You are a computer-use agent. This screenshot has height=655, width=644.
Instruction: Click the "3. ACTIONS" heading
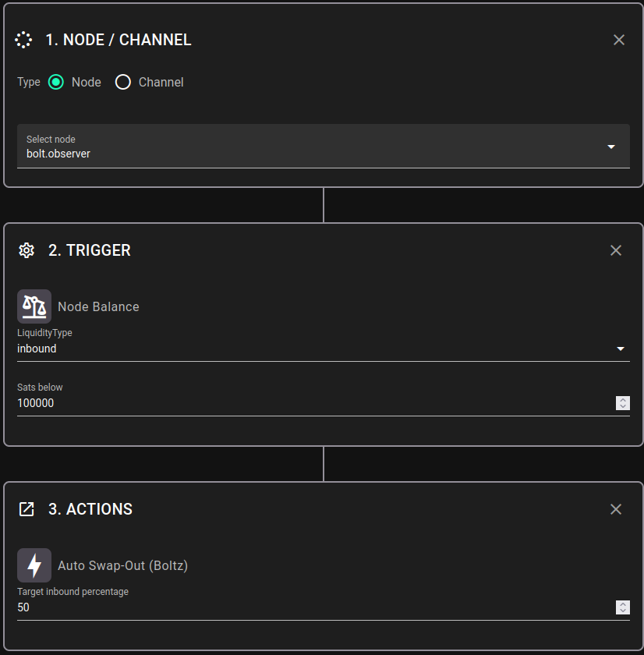[90, 509]
